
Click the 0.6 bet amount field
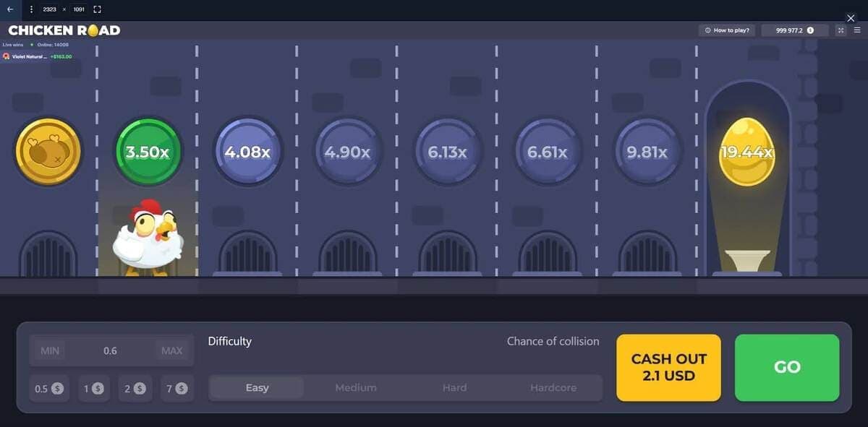(x=110, y=351)
